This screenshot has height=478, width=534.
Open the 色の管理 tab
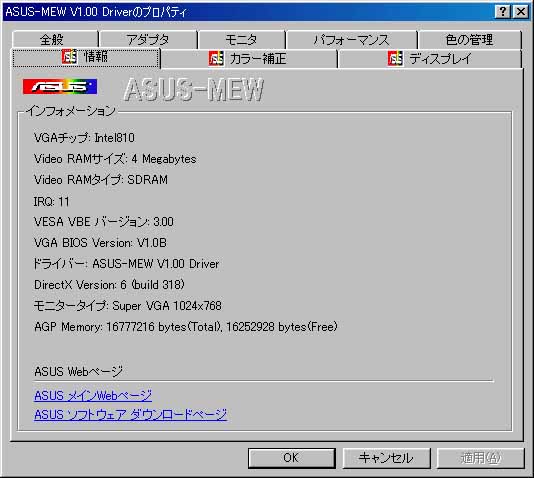click(470, 39)
